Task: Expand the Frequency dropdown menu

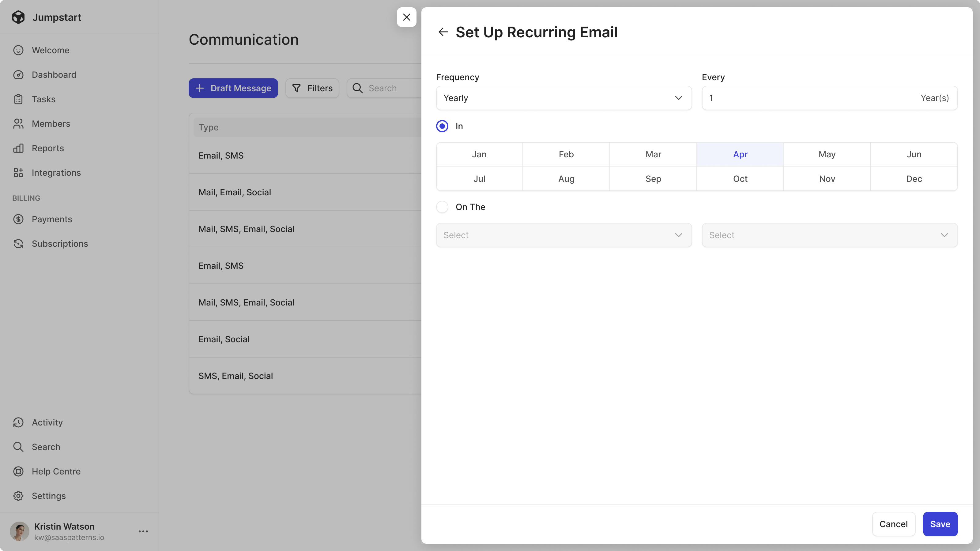Action: 564,98
